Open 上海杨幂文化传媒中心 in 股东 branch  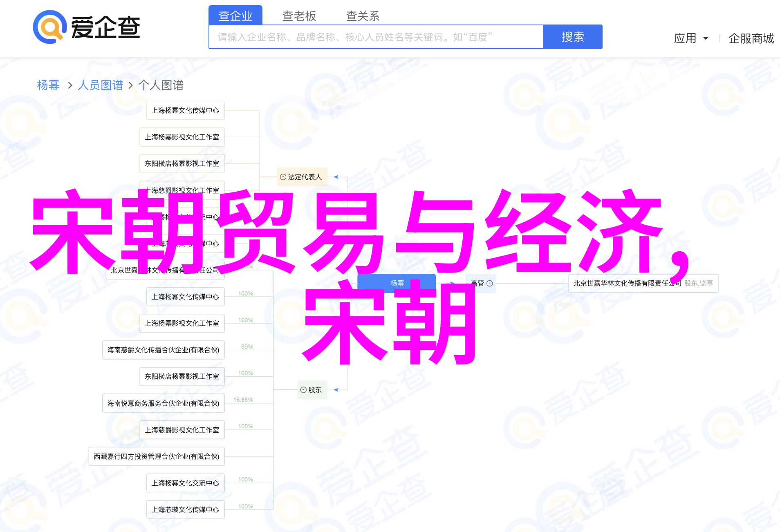[186, 297]
